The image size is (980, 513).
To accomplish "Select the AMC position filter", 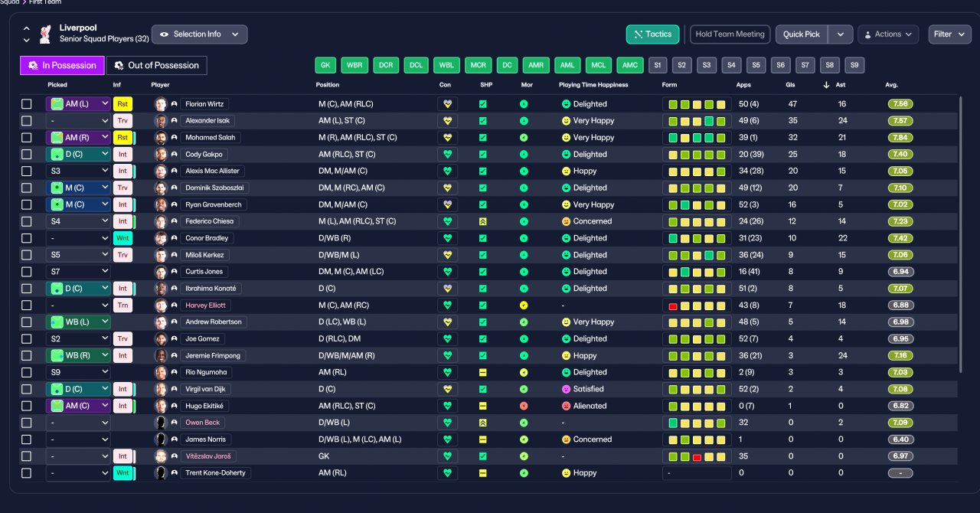I will (630, 66).
